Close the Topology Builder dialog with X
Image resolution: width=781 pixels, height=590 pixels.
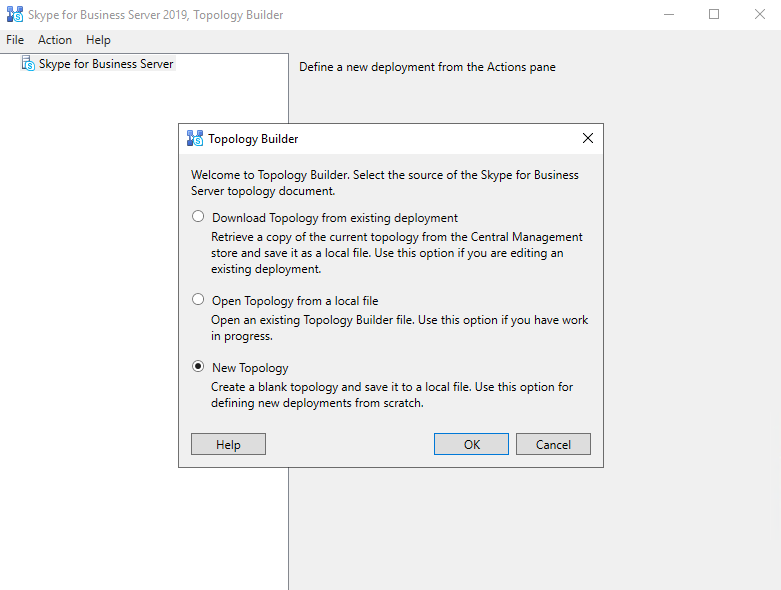tap(587, 139)
